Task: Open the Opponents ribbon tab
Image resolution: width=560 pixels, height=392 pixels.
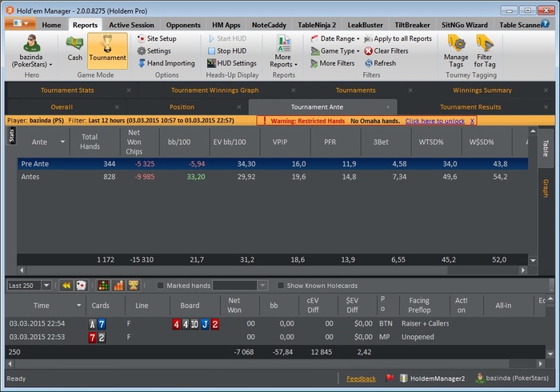Action: pyautogui.click(x=183, y=25)
